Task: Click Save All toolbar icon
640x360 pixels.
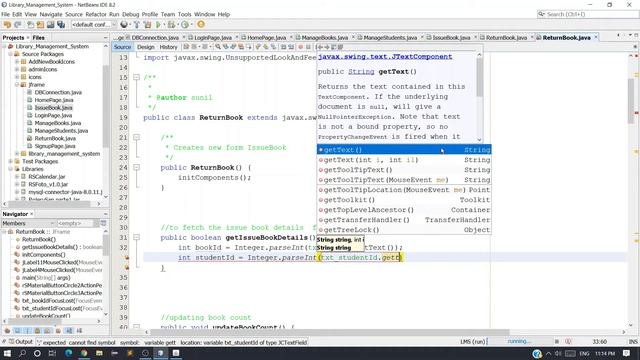Action: (61, 24)
